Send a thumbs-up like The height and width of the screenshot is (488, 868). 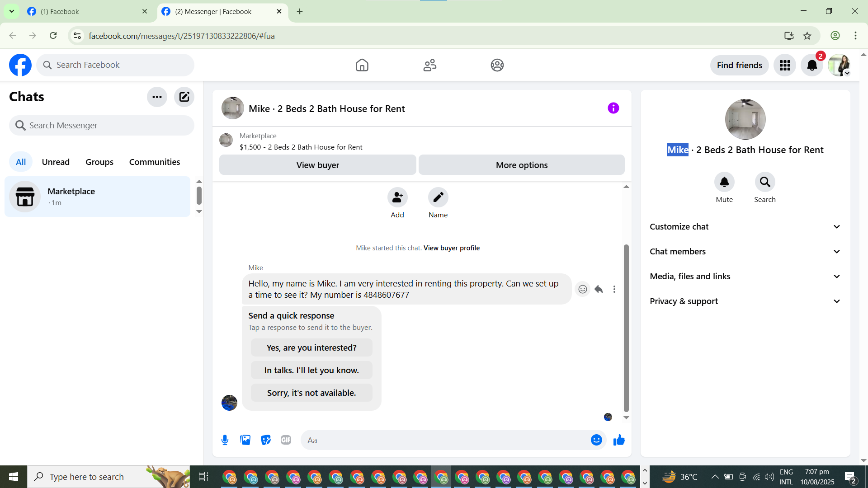619,440
